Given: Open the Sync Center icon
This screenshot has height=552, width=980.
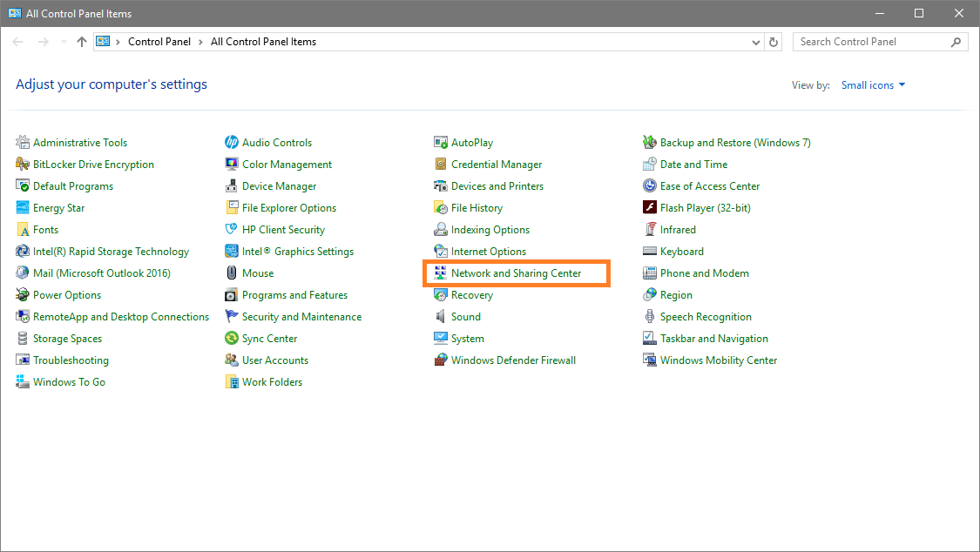Looking at the screenshot, I should click(x=231, y=339).
